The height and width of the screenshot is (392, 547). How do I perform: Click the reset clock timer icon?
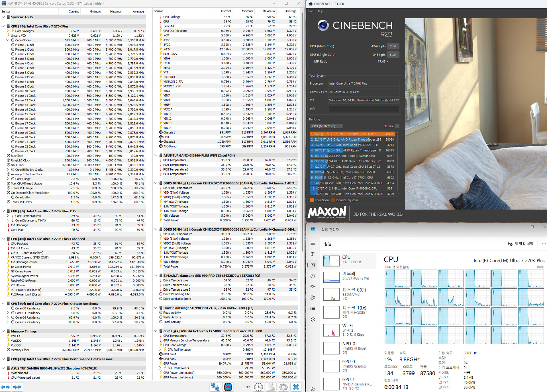(x=258, y=387)
